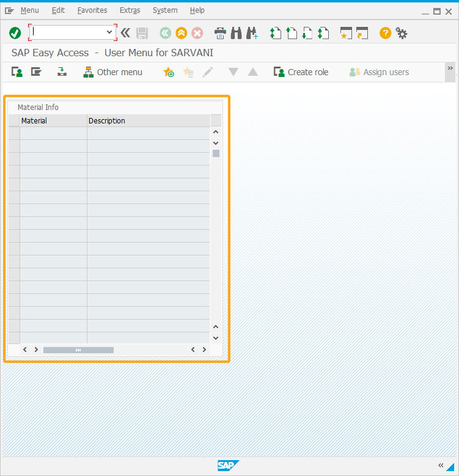Go to the last page icon
The image size is (459, 476).
(x=323, y=33)
